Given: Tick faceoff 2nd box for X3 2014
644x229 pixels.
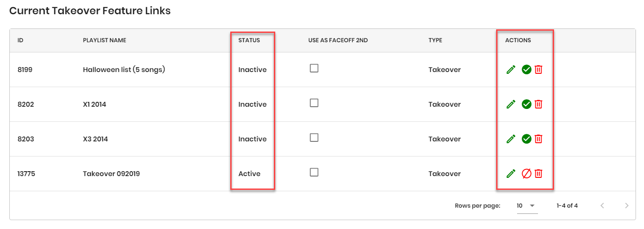Looking at the screenshot, I should (x=314, y=137).
